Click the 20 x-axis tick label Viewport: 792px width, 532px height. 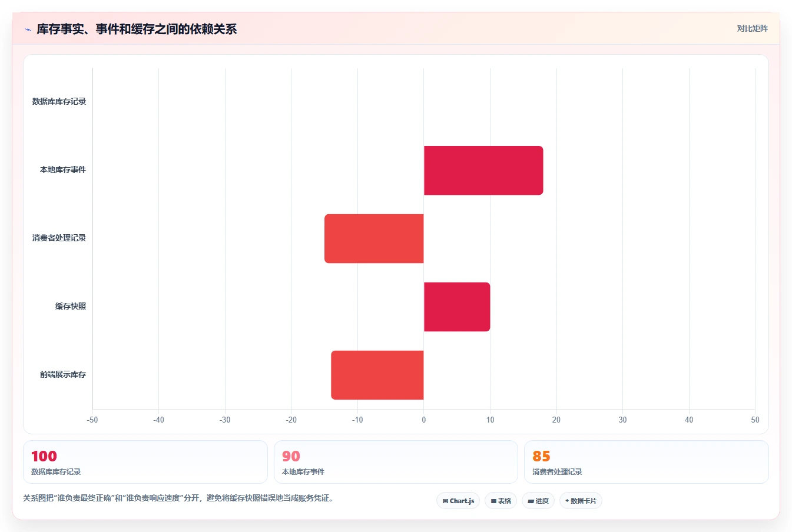(x=556, y=420)
